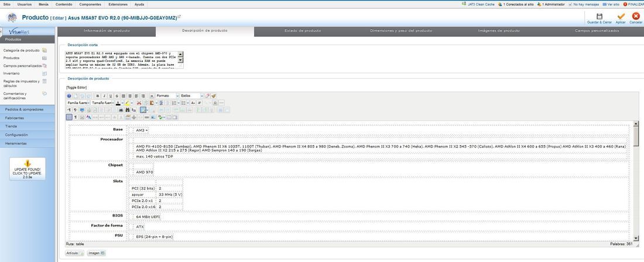Image resolution: width=644 pixels, height=262 pixels.
Task: Switch to Campos personalizados tab
Action: tap(597, 31)
